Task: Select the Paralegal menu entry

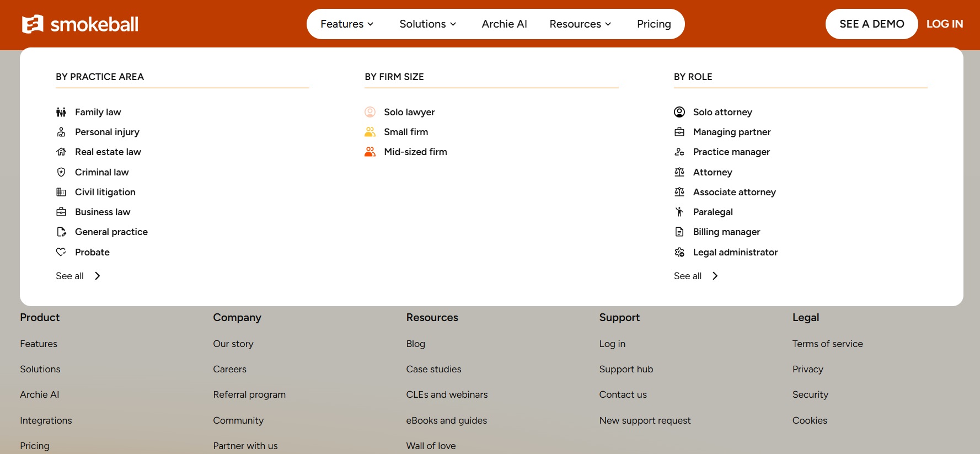Action: pyautogui.click(x=713, y=212)
